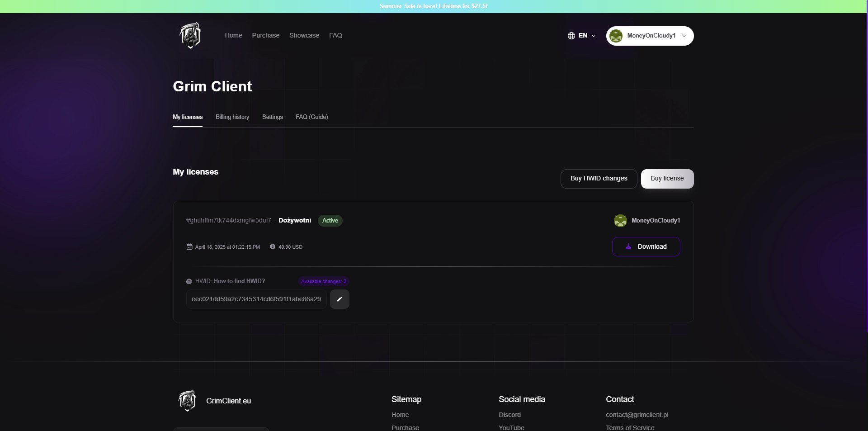Select the FAQ (Guide) tab
This screenshot has height=431, width=868.
pyautogui.click(x=312, y=117)
